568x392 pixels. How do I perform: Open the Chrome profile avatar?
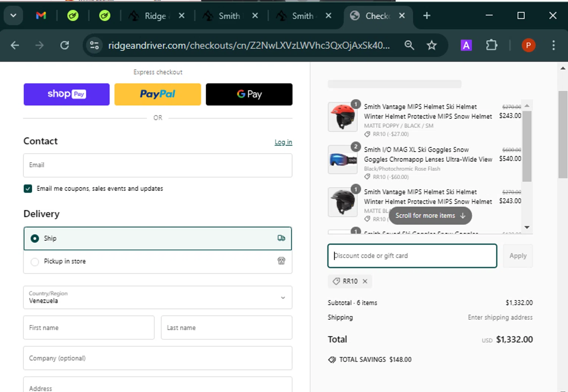(528, 45)
